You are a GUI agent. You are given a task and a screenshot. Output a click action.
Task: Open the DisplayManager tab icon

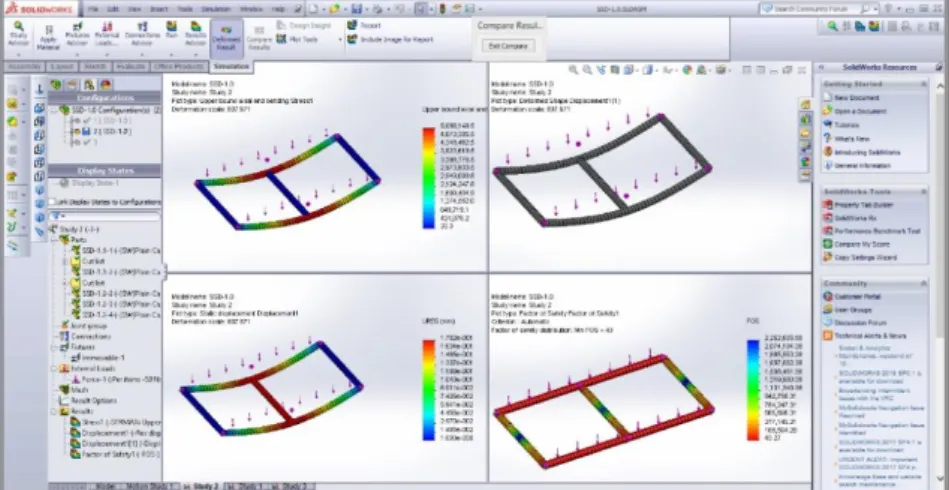tap(105, 85)
